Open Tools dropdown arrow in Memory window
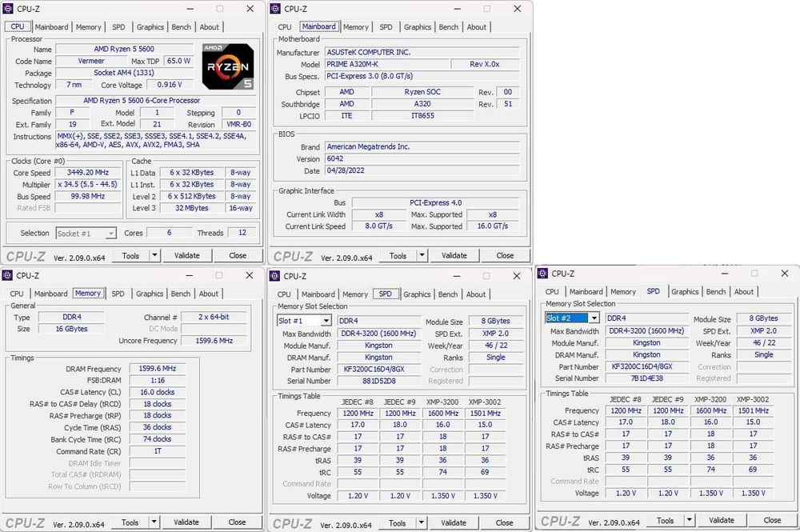Image resolution: width=800 pixels, height=532 pixels. point(154,522)
